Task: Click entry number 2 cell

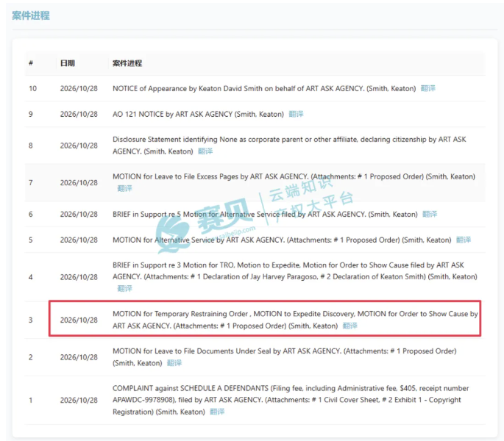Action: click(x=31, y=357)
